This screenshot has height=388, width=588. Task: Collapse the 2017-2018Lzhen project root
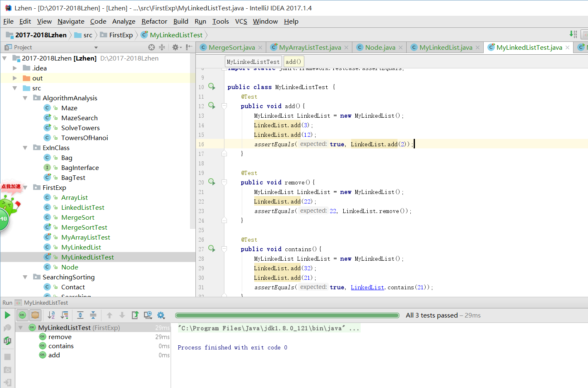coord(5,58)
